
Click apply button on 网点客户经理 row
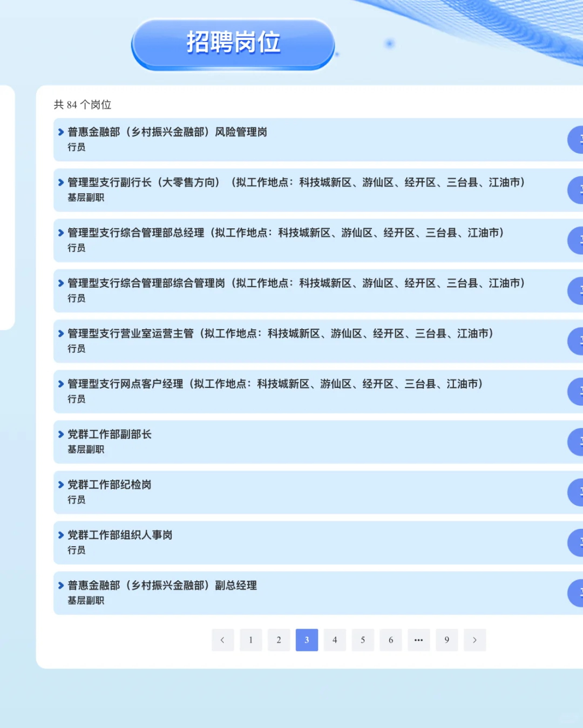[575, 392]
